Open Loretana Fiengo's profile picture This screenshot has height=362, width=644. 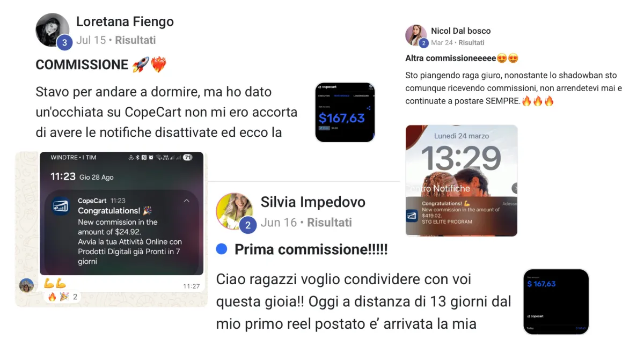[52, 29]
